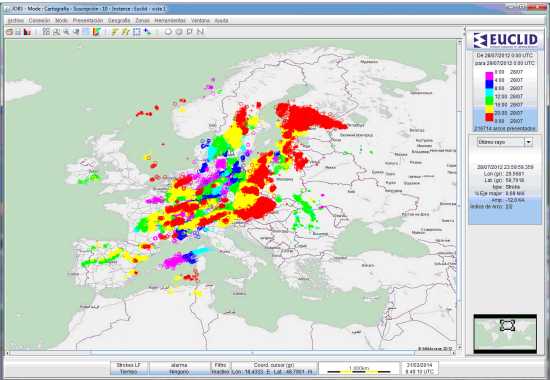This screenshot has height=380, width=550.
Task: Open the Conexión menu
Action: [x=39, y=21]
